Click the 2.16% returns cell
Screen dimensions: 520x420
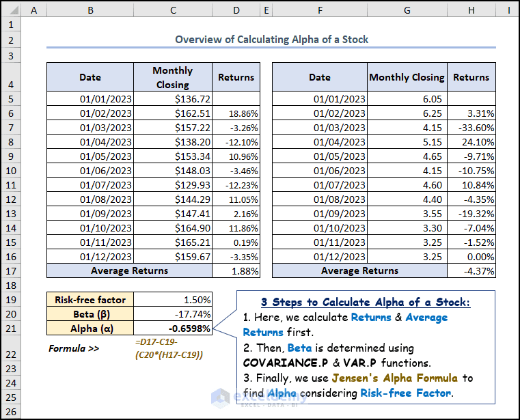coord(236,214)
